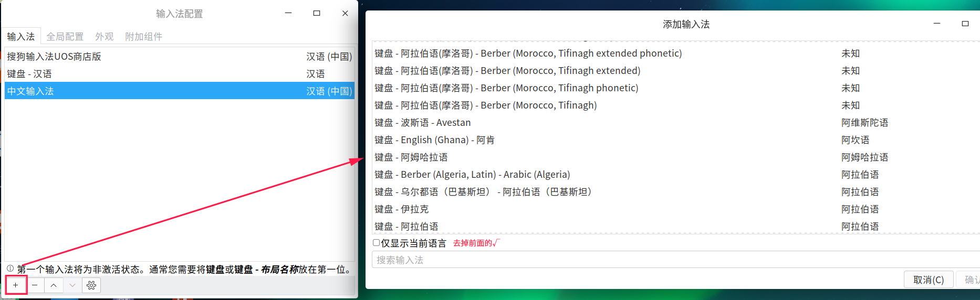Choose 键盘 - 伊拉克 layout
The height and width of the screenshot is (300, 980).
[676, 209]
